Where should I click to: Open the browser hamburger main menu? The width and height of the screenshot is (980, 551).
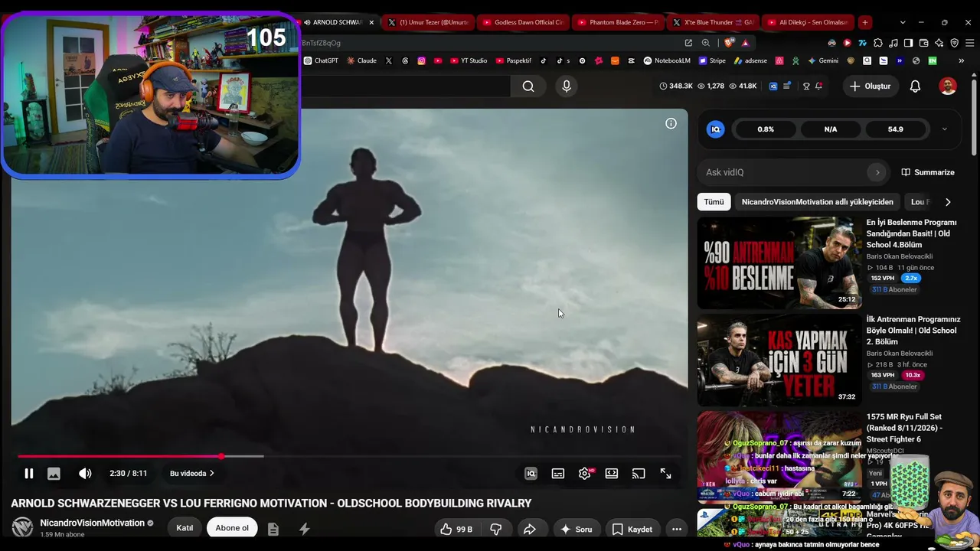pos(969,43)
